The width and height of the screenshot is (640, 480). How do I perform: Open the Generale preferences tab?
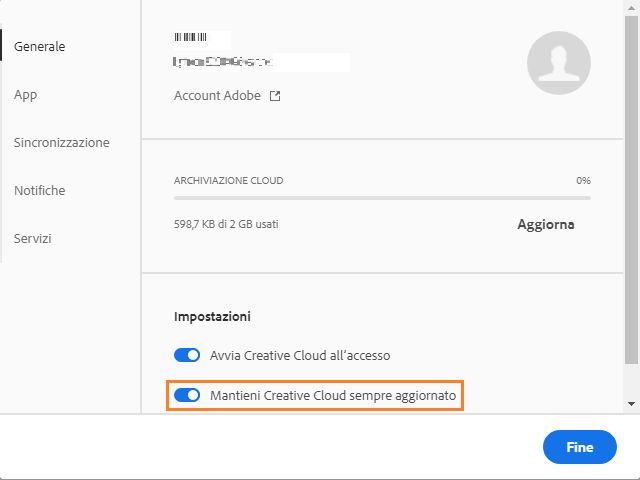(x=39, y=47)
